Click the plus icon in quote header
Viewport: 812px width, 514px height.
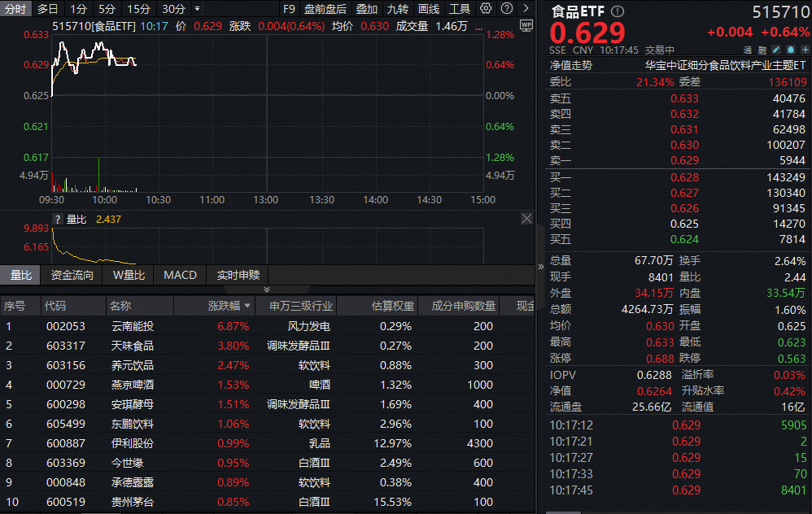tap(805, 50)
